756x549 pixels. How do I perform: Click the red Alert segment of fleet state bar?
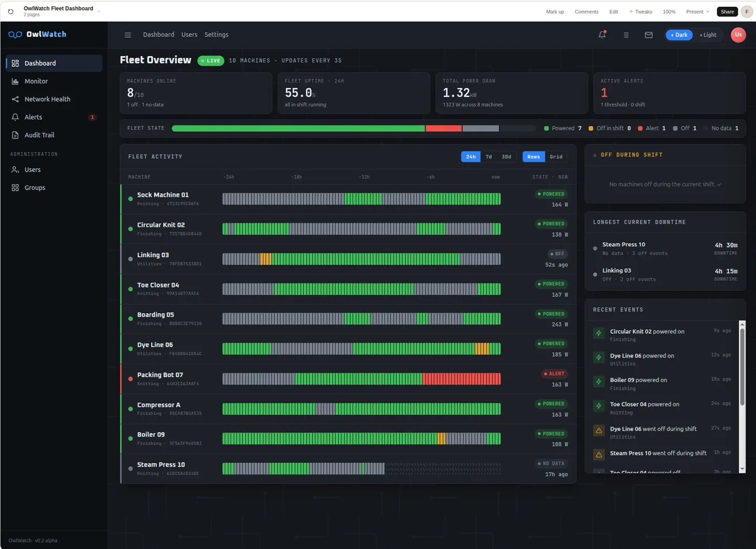pos(444,128)
